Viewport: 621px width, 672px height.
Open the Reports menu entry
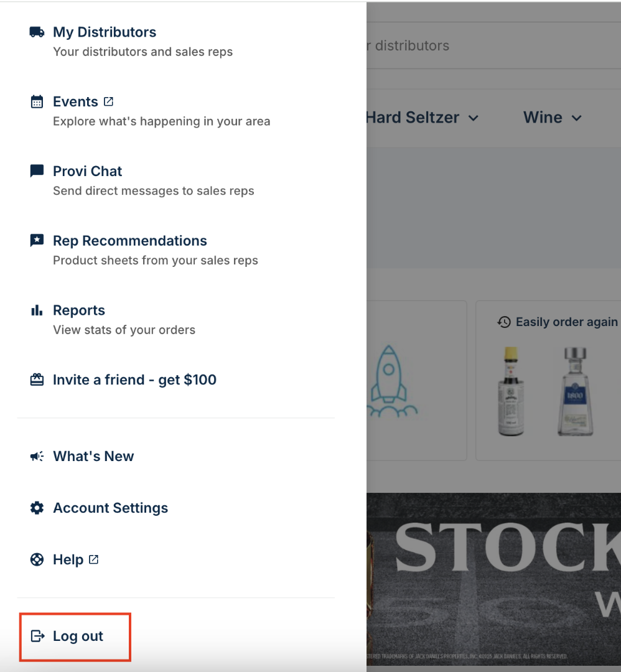pyautogui.click(x=79, y=309)
